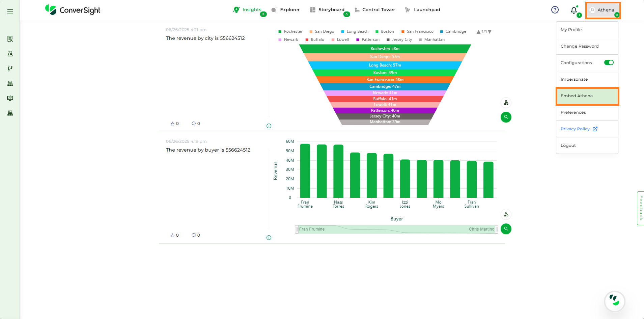Open the Athena chatbot floating button
The width and height of the screenshot is (644, 319).
click(615, 300)
